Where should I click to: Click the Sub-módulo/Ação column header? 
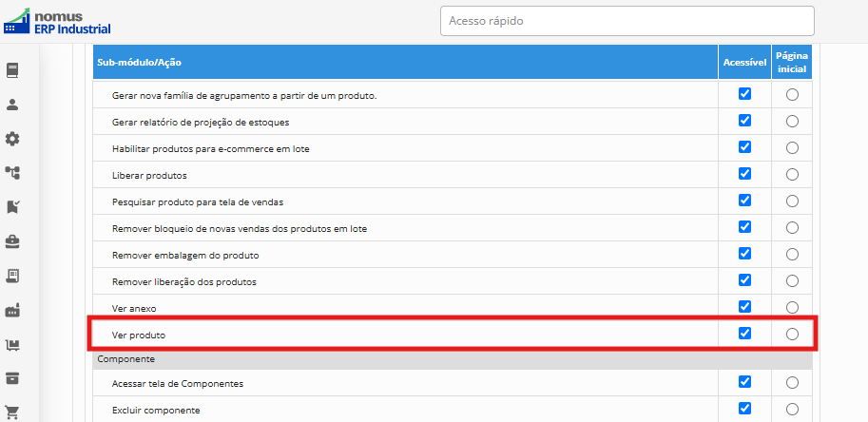point(406,63)
